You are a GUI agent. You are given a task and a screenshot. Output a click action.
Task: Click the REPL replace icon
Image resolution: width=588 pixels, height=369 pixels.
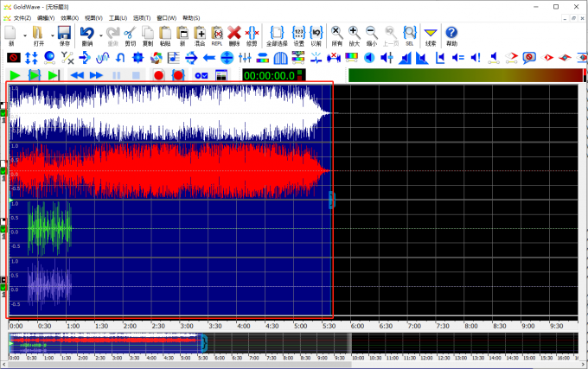[x=217, y=36]
